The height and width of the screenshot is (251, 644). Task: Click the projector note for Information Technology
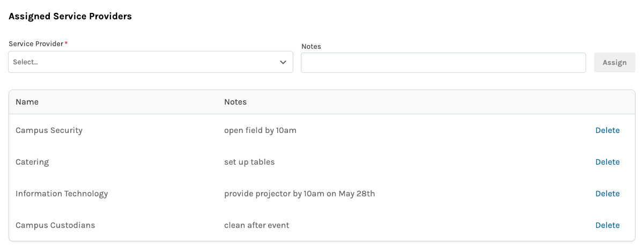299,194
